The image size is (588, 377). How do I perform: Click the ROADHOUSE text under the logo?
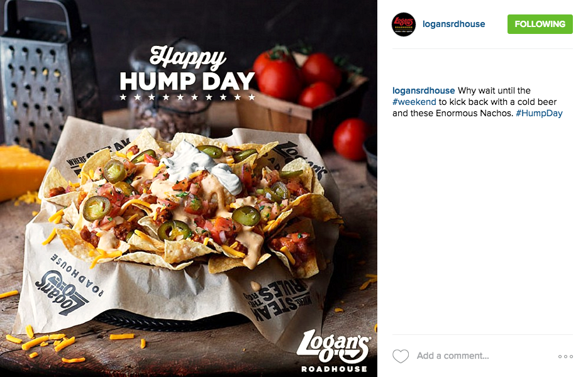coord(334,369)
